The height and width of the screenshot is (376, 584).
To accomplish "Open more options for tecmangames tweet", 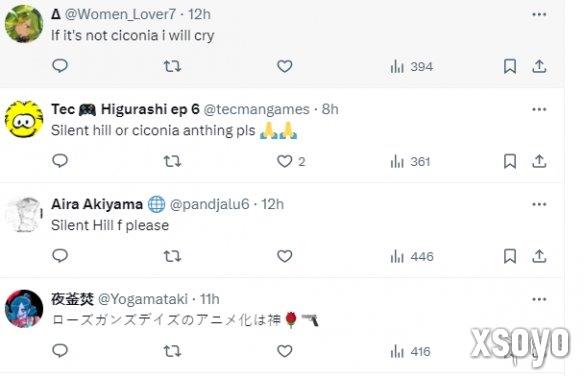I will [x=539, y=109].
